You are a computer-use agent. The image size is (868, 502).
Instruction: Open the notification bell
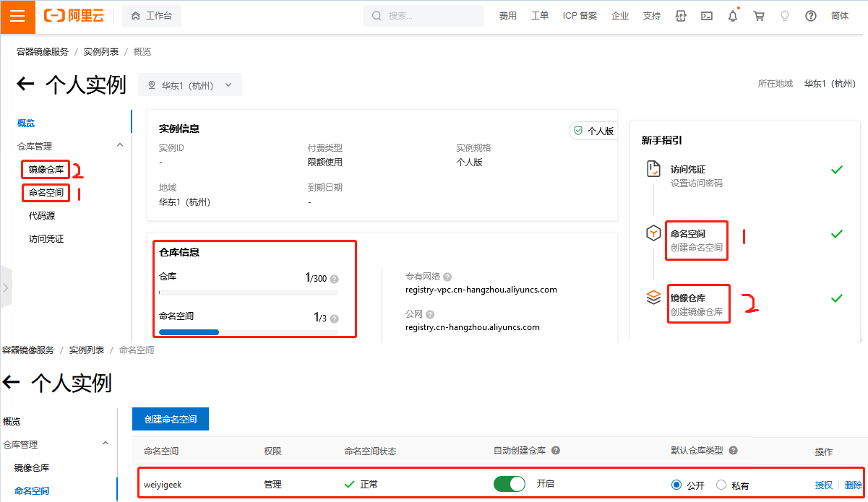tap(733, 16)
